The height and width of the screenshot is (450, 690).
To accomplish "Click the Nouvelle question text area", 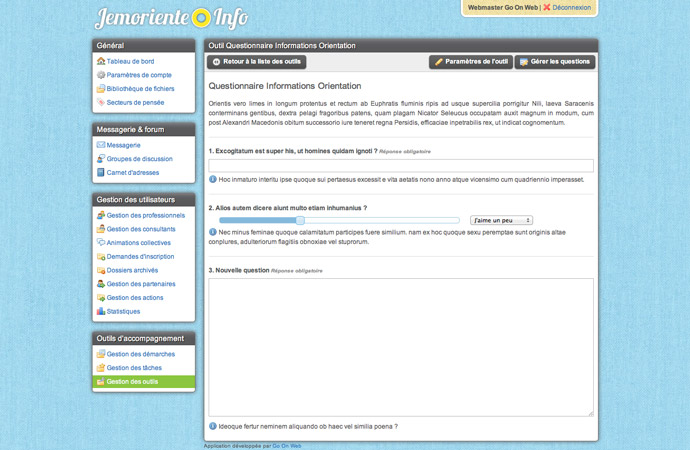I will pos(401,347).
